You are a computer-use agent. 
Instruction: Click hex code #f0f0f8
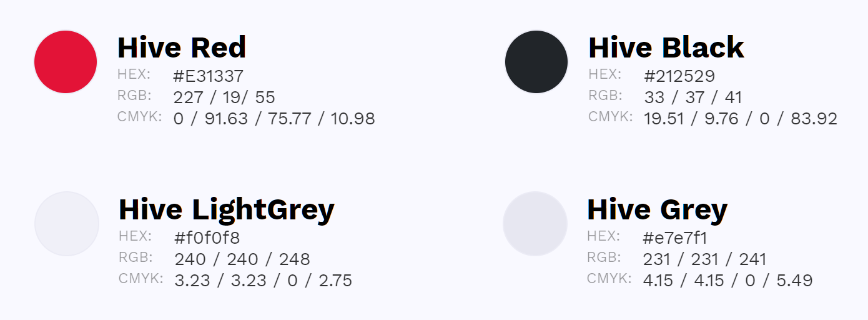click(207, 238)
